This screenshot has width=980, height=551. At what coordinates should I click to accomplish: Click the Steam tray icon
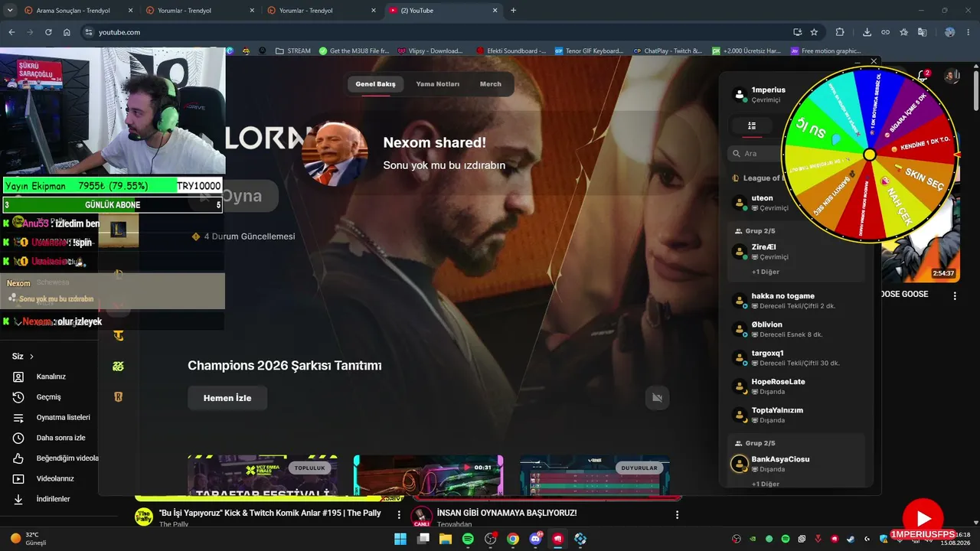coord(850,539)
